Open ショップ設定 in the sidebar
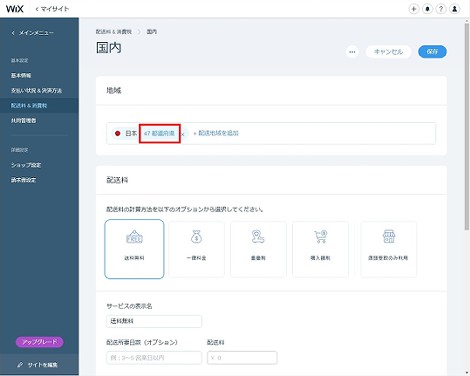Image resolution: width=470 pixels, height=376 pixels. pos(26,165)
